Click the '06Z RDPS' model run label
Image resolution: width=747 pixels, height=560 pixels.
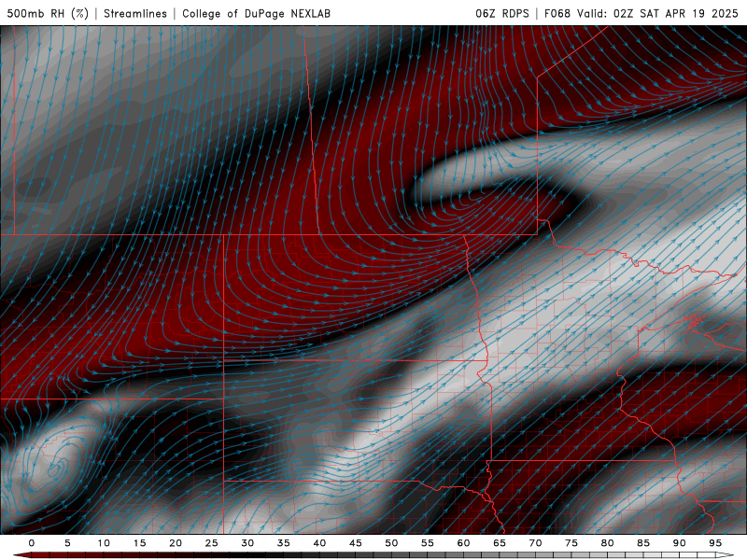point(502,14)
